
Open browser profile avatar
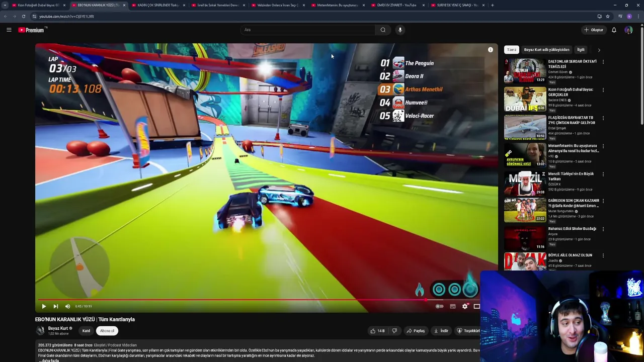tap(629, 16)
